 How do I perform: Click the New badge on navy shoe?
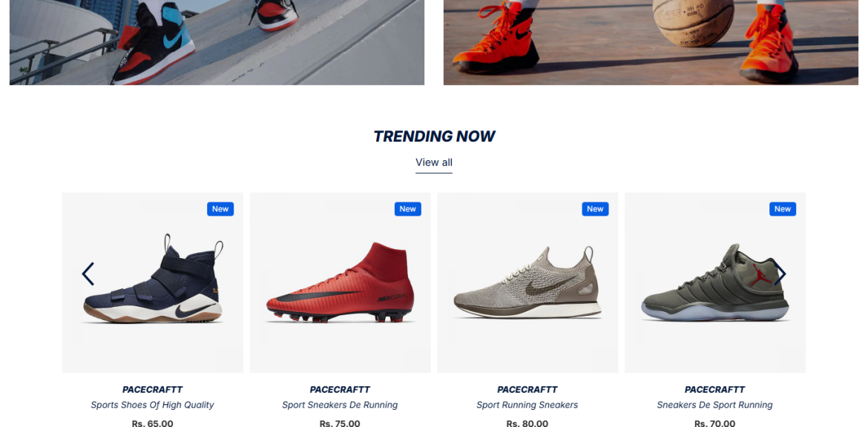pyautogui.click(x=220, y=209)
